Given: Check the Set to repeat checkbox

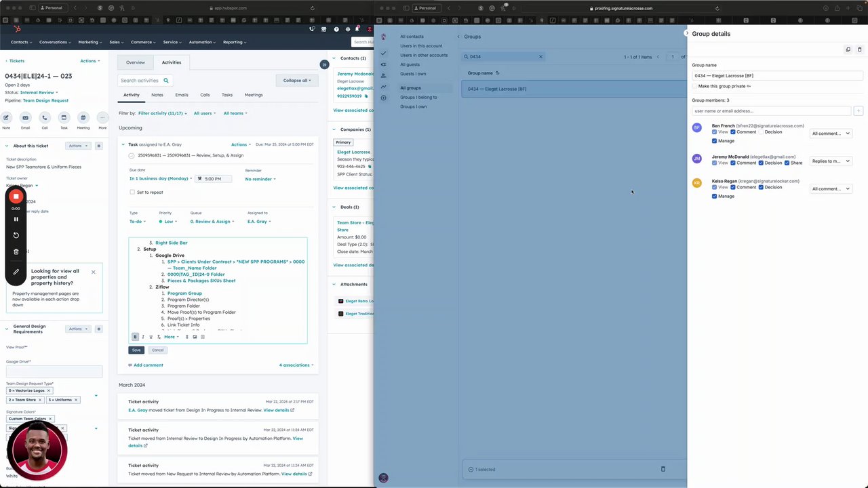Looking at the screenshot, I should pyautogui.click(x=132, y=192).
